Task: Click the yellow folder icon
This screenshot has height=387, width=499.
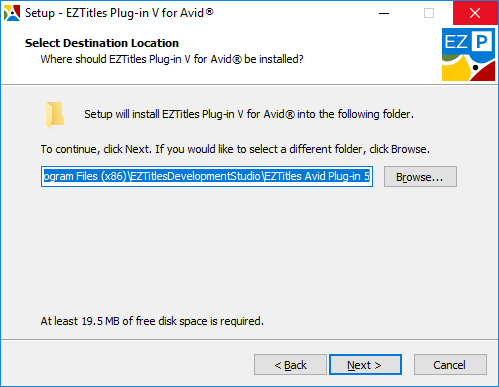Action: pyautogui.click(x=55, y=115)
